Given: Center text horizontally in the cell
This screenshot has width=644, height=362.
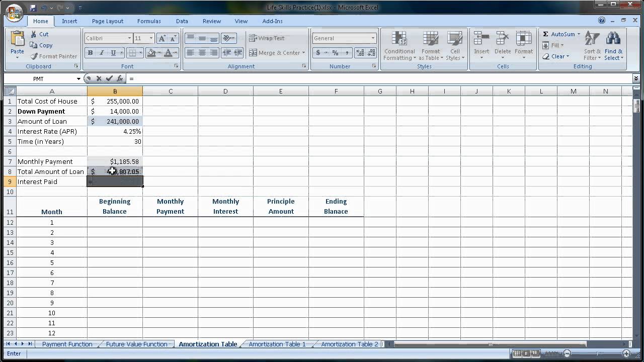Looking at the screenshot, I should click(202, 52).
